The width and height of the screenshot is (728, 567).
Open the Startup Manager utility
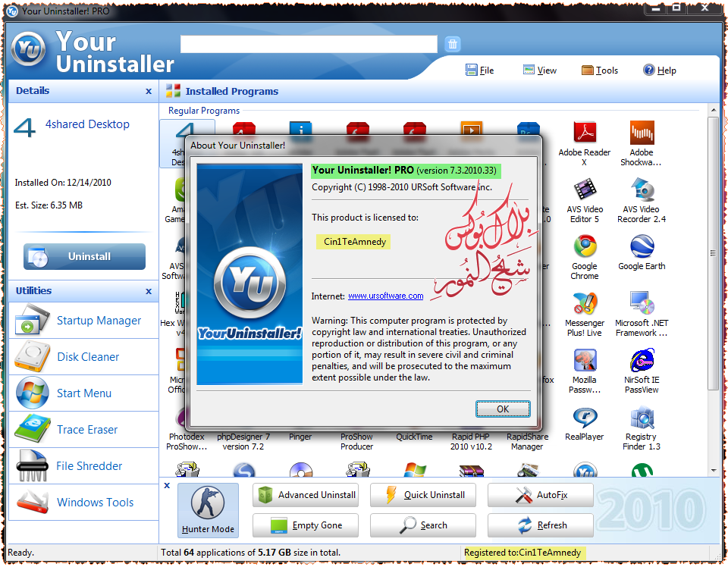83,320
